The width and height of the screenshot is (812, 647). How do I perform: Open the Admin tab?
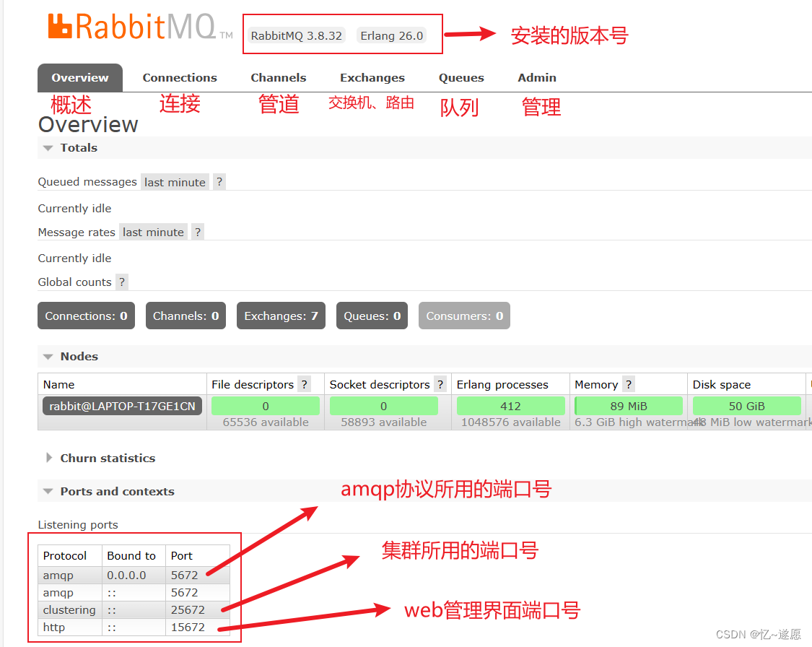pos(537,78)
